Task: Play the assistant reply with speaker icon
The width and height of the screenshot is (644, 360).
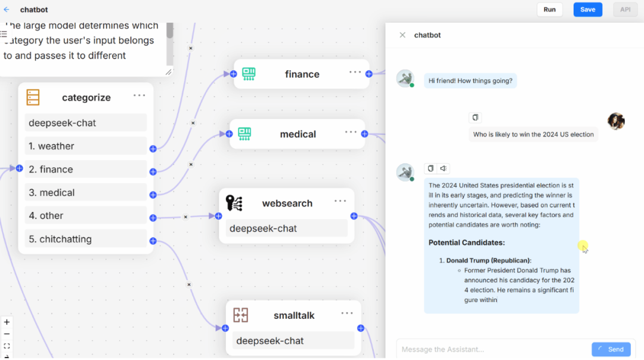Action: click(x=443, y=168)
